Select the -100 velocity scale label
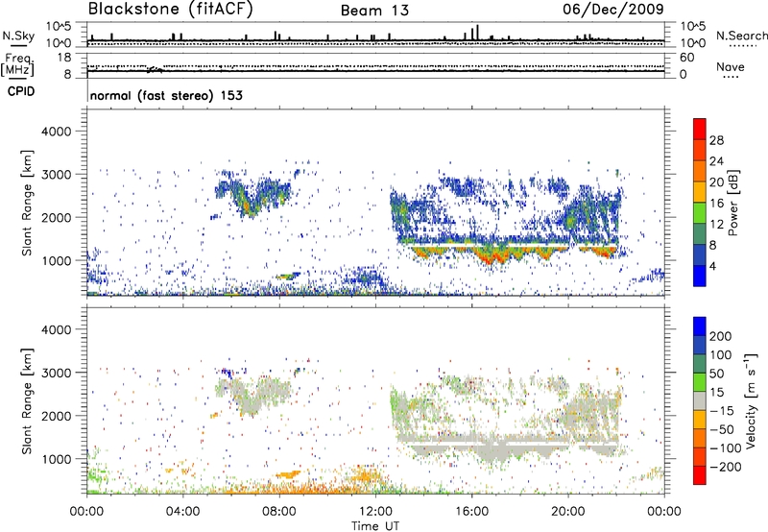The width and height of the screenshot is (768, 532). (726, 448)
